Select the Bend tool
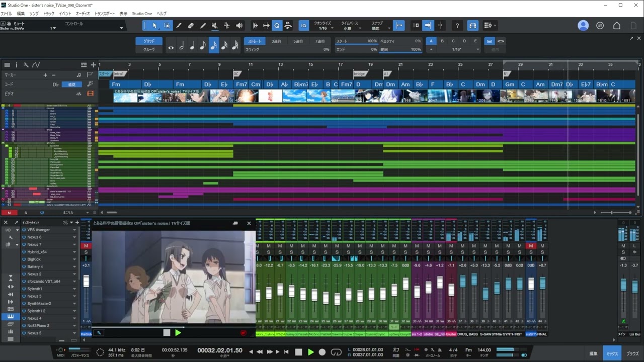 (227, 26)
